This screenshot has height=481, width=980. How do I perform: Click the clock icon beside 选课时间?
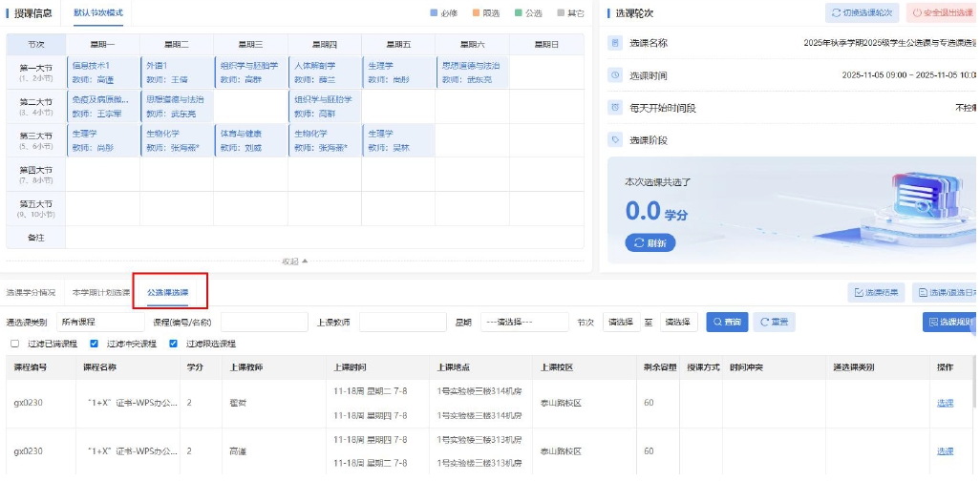pyautogui.click(x=615, y=75)
